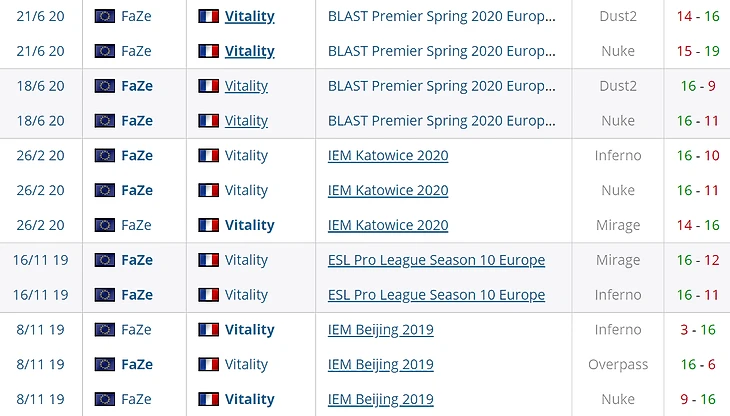Viewport: 730px width, 416px height.
Task: Click the EU flag beside FaZe in the 14 - 16 Dust2 row
Action: [x=104, y=16]
